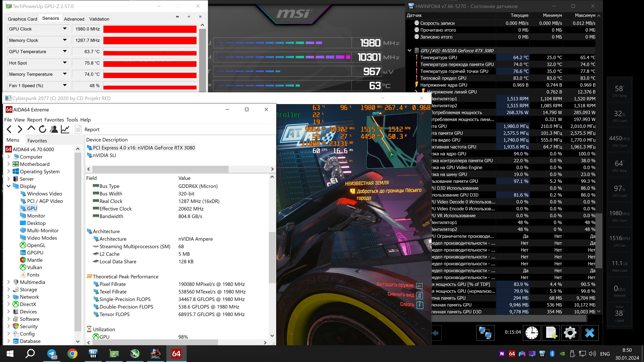
Task: Collapse the NVIDIA GeForce RTX 3080 sensor group
Action: click(x=410, y=50)
